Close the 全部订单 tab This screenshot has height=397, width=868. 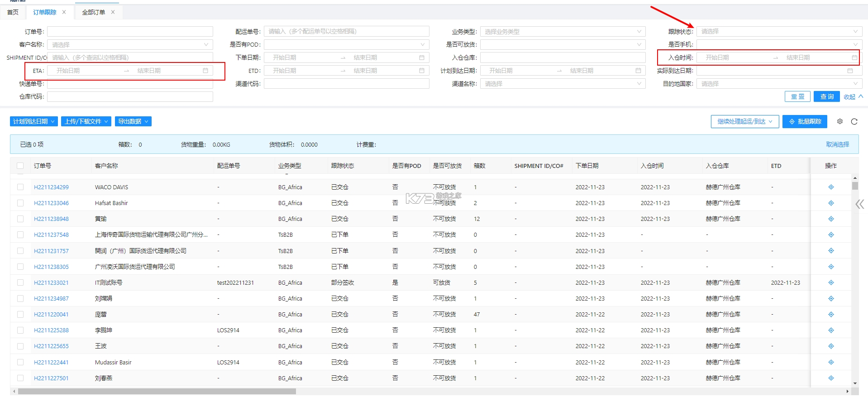113,12
